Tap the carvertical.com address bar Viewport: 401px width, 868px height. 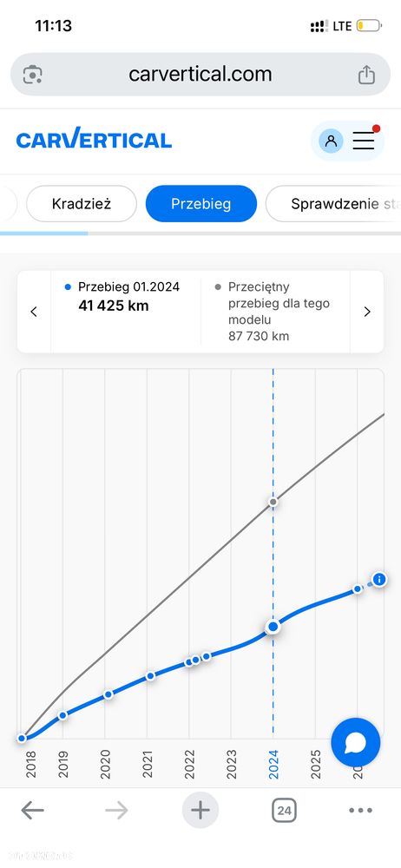[x=200, y=74]
